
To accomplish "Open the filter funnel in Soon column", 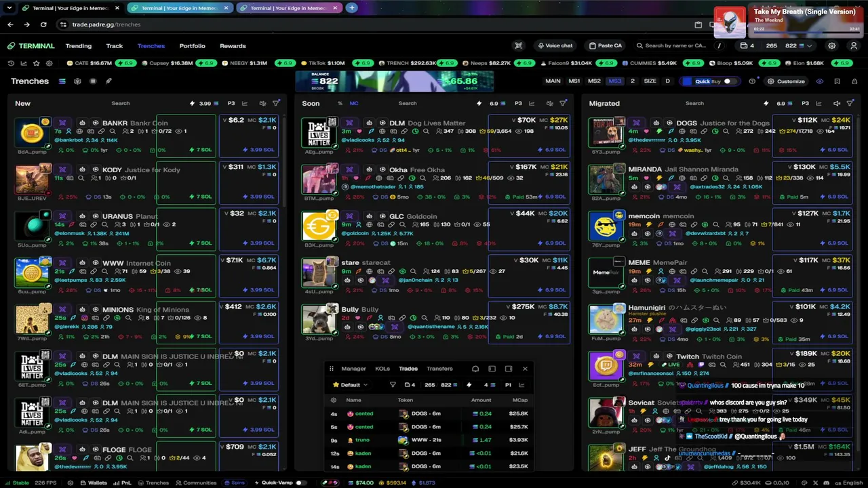I will (x=563, y=103).
